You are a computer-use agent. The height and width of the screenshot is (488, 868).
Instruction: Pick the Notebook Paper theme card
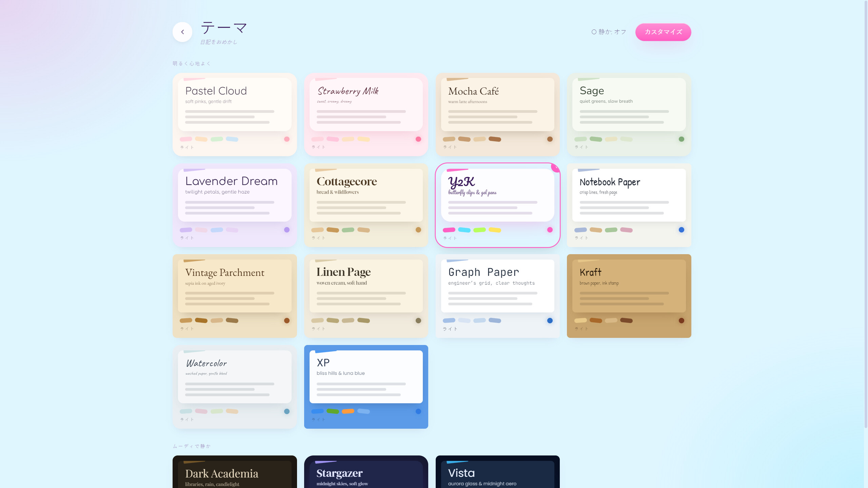(629, 205)
